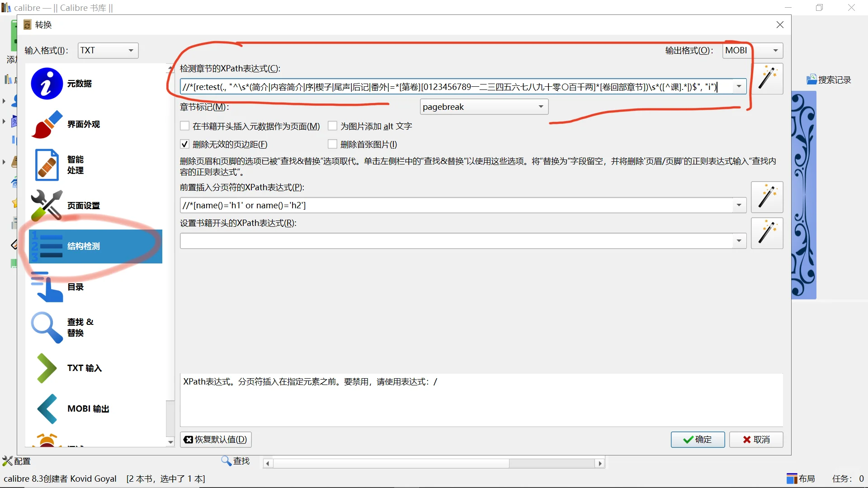Open the 界面外观 look and feel section

(x=95, y=124)
